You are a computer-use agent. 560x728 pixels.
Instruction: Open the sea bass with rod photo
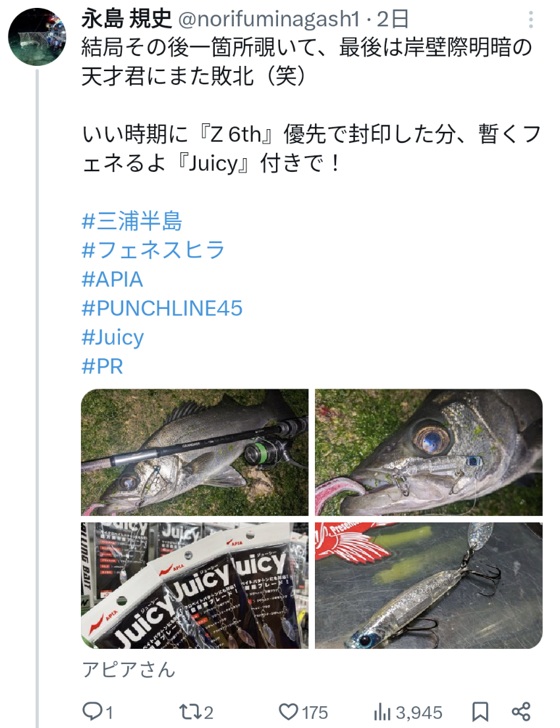[194, 452]
